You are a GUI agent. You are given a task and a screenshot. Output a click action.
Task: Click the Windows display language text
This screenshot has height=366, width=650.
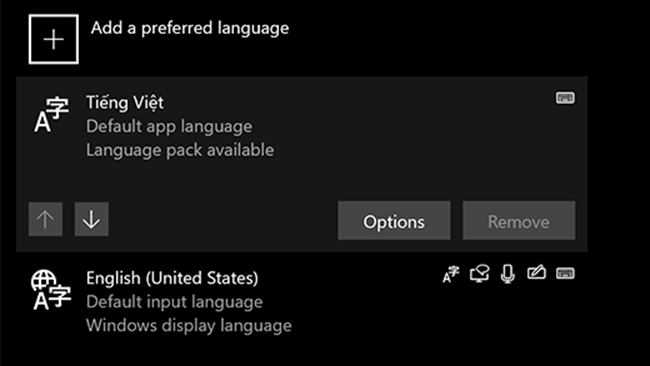click(x=189, y=325)
